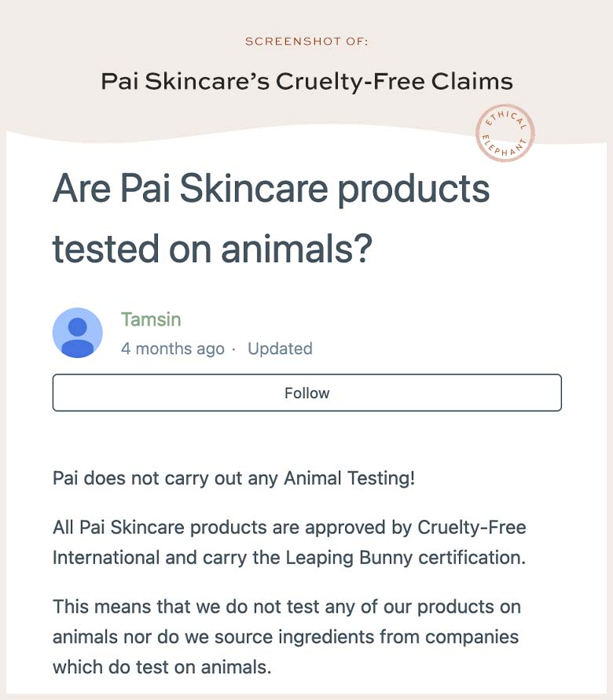
Task: Select the sentence "Pai does not carry out any Animal Testing!"
Action: 233,478
